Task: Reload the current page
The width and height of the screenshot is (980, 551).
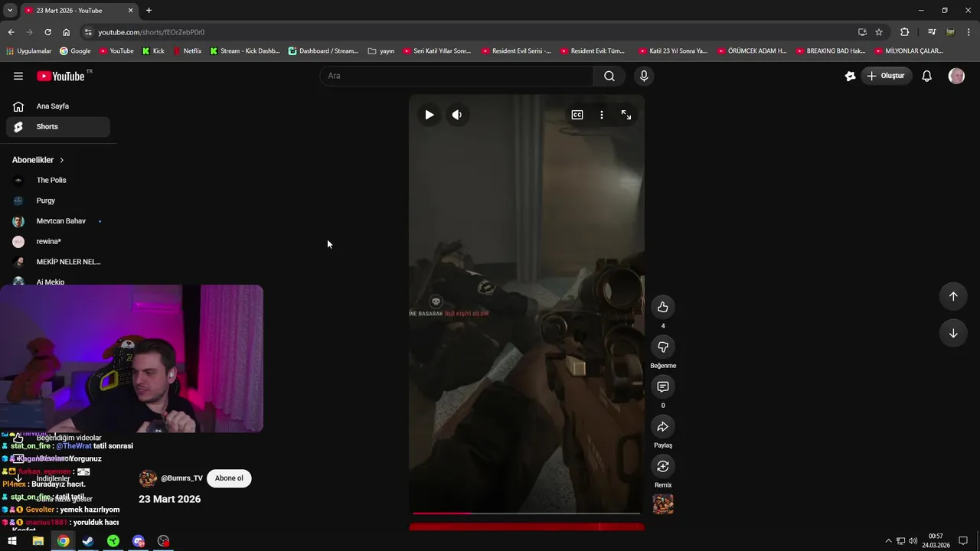Action: (x=47, y=32)
